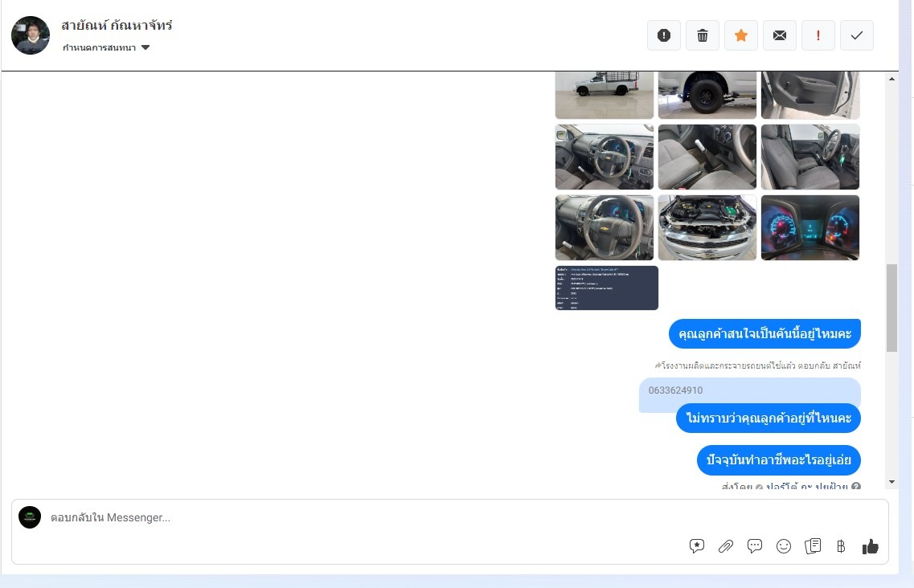Screen dimensions: 914x588
Task: Open the engine bay photo
Action: point(707,227)
